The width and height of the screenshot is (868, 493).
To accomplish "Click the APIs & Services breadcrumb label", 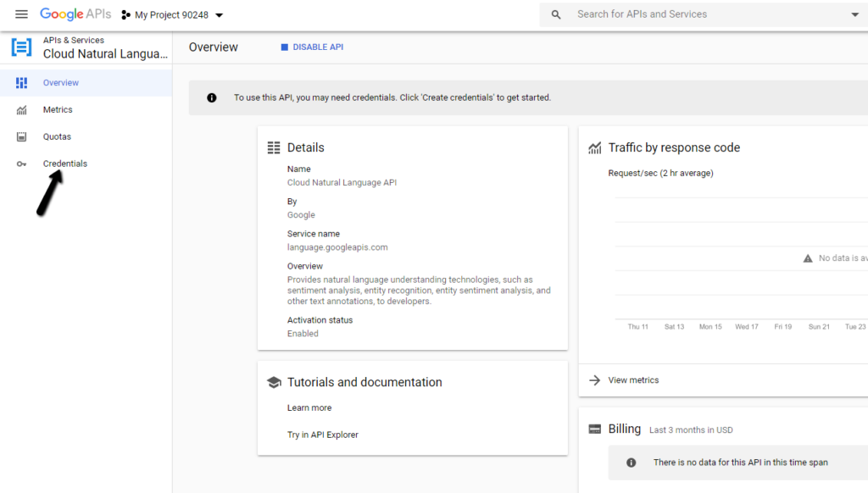I will 74,41.
